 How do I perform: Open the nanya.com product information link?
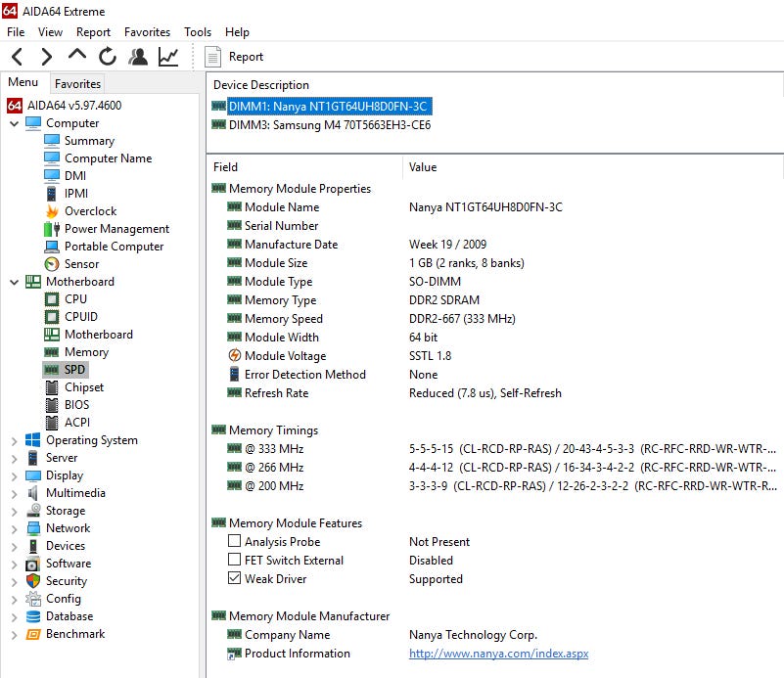tap(498, 654)
